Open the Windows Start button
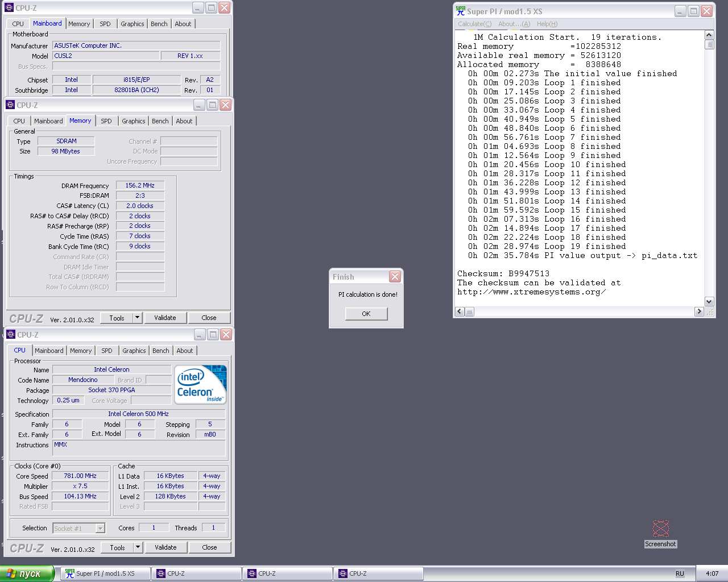Screen dimensions: 728x582 click(27, 573)
